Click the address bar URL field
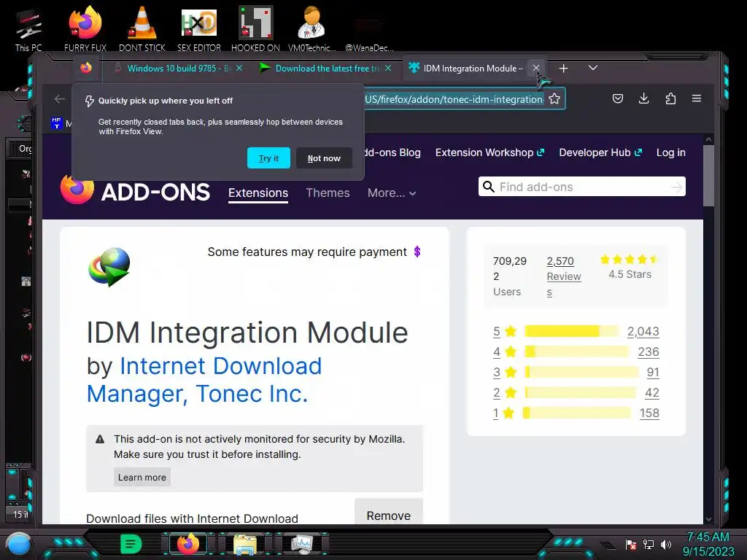Viewport: 747px width, 560px height. [454, 99]
